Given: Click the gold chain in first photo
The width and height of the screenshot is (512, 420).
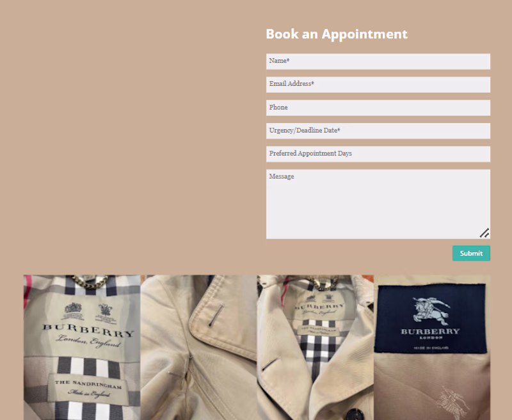Looking at the screenshot, I should (x=89, y=282).
